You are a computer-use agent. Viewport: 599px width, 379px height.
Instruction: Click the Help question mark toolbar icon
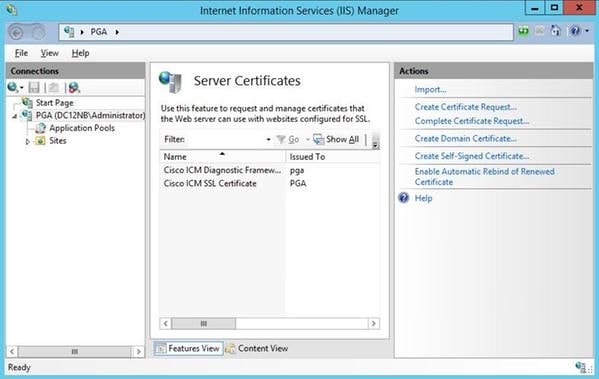(575, 31)
